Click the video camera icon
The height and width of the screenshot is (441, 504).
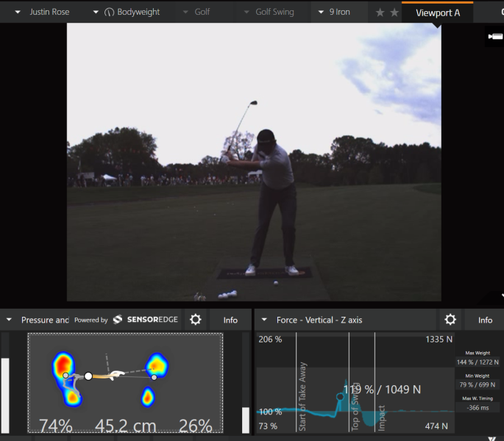(x=495, y=36)
